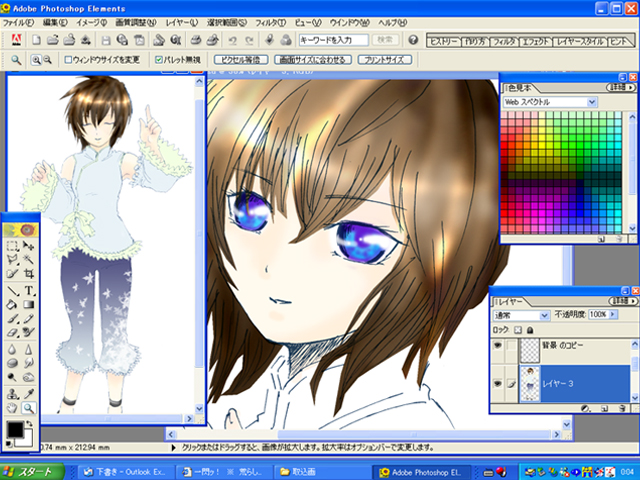This screenshot has width=640, height=480.
Task: Hide the 背景 のコピー layer eye
Action: coord(498,346)
